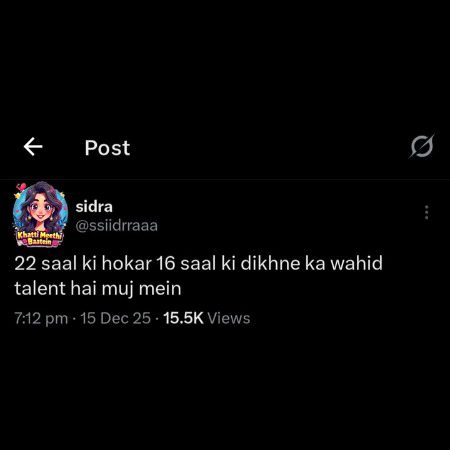Viewport: 450px width, 450px height.
Task: Select the first line of the post text
Action: tap(198, 263)
